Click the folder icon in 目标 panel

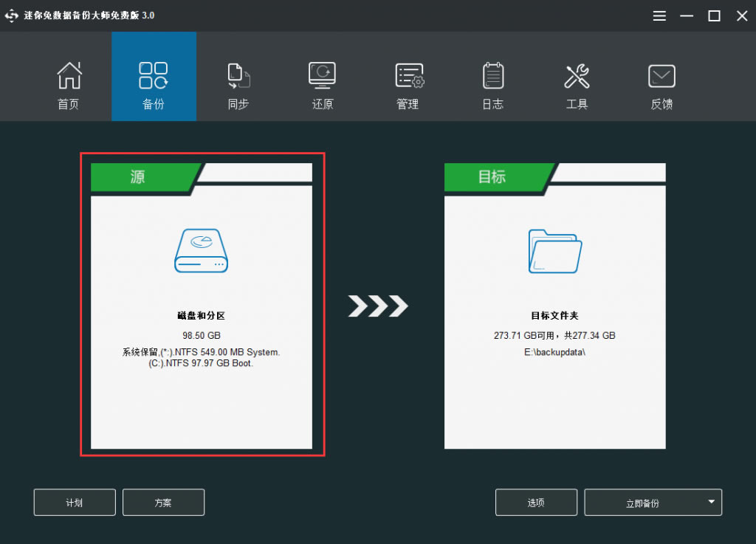[x=555, y=251]
